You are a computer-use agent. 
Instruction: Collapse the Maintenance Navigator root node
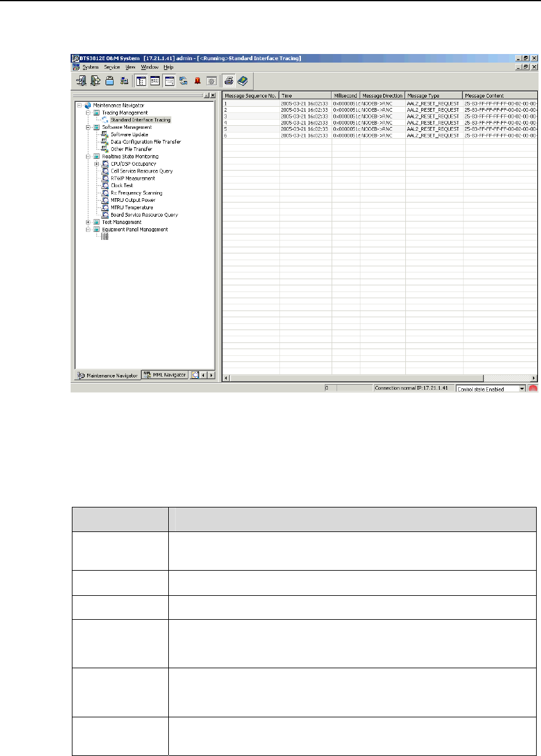(x=80, y=105)
